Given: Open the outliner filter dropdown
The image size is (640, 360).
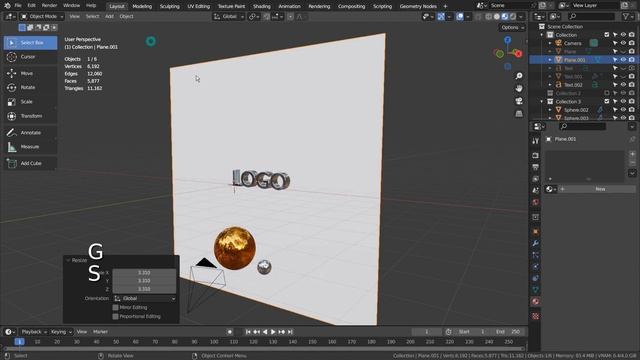Looking at the screenshot, I should [627, 16].
